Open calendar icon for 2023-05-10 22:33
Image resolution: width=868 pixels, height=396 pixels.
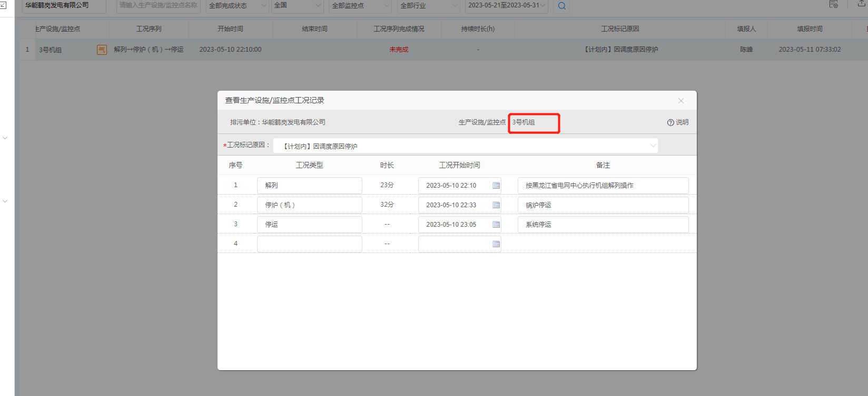[x=496, y=205]
